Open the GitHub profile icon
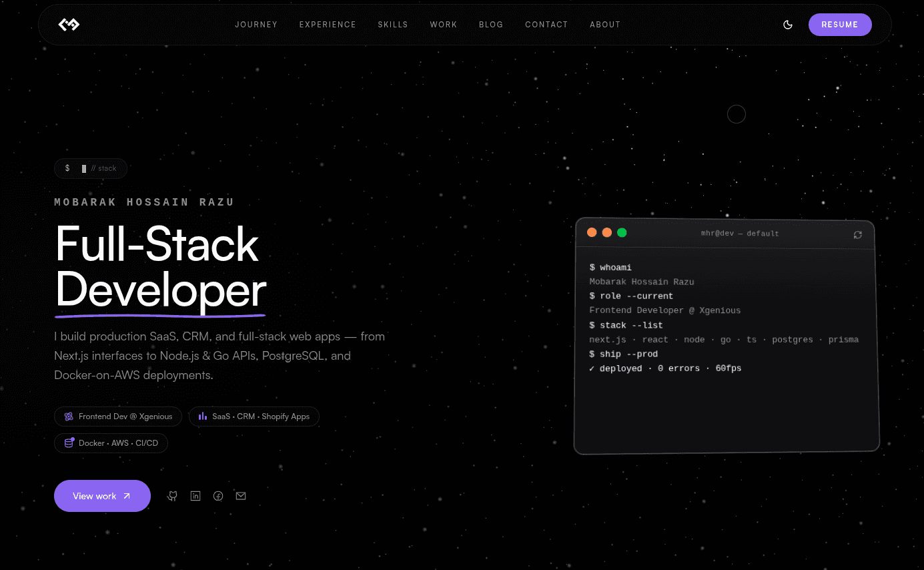Screen dimensions: 924x570 172,496
